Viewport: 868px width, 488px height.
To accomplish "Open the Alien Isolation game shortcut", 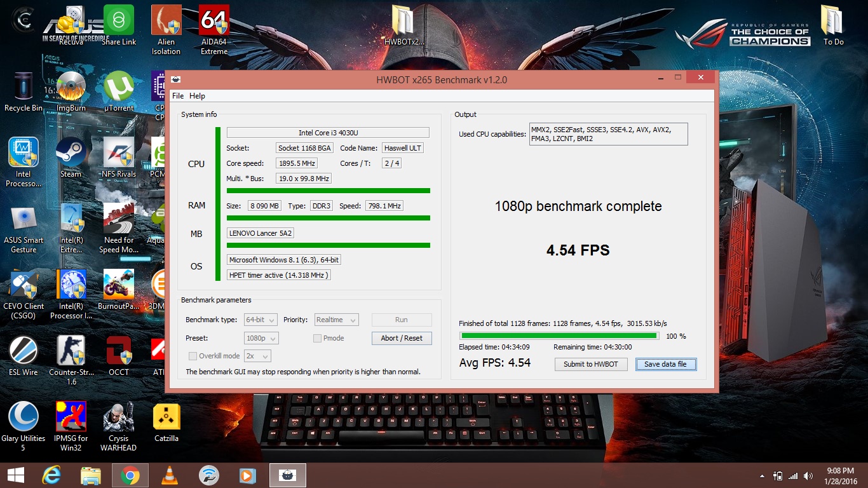I will click(166, 30).
